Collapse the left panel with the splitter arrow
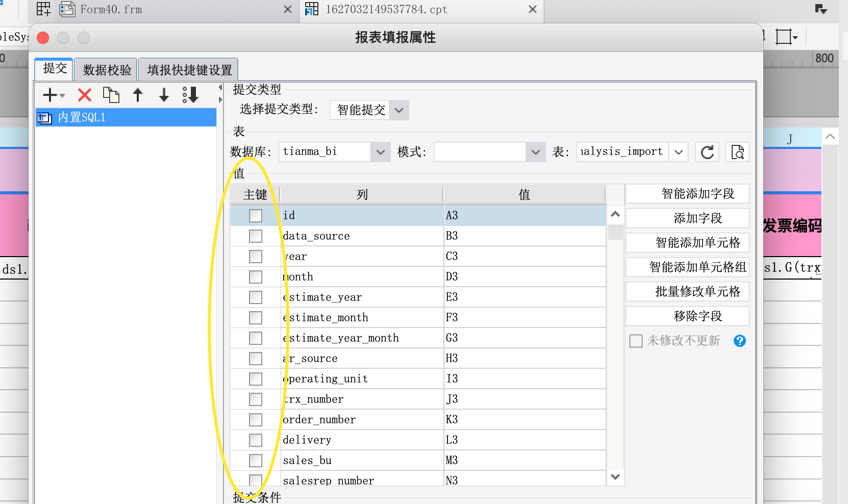Viewport: 848px width, 504px height. [x=220, y=88]
